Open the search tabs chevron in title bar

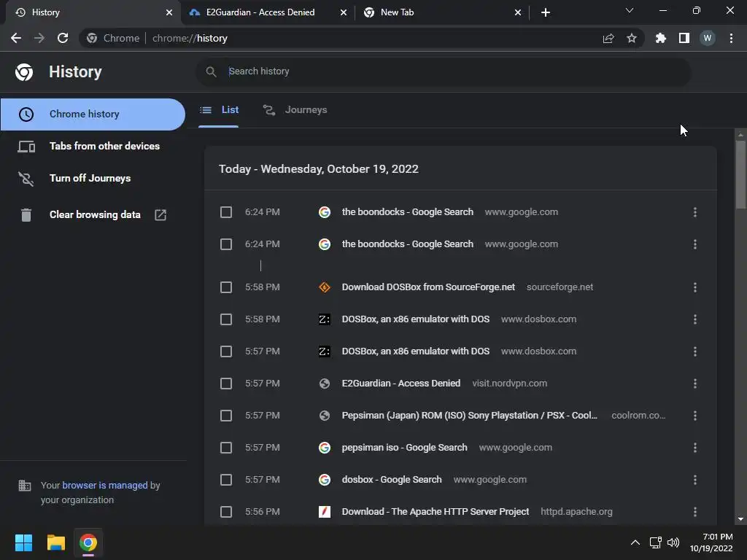coord(630,10)
